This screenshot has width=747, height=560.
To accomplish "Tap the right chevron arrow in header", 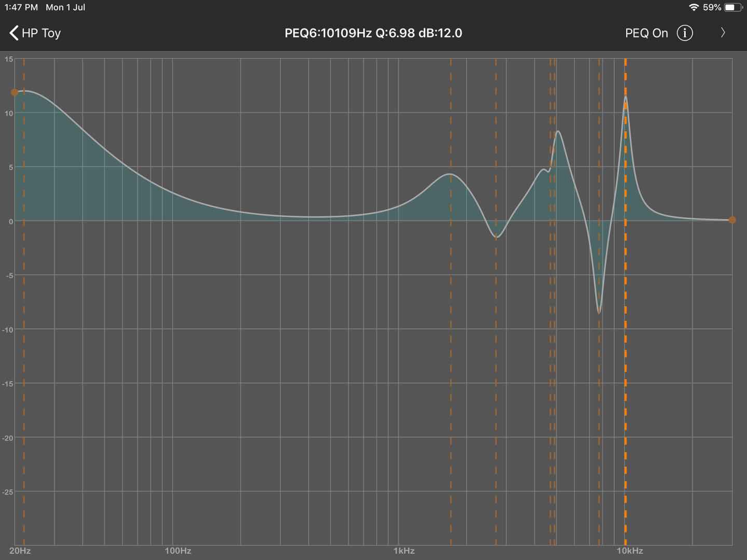I will pos(723,33).
